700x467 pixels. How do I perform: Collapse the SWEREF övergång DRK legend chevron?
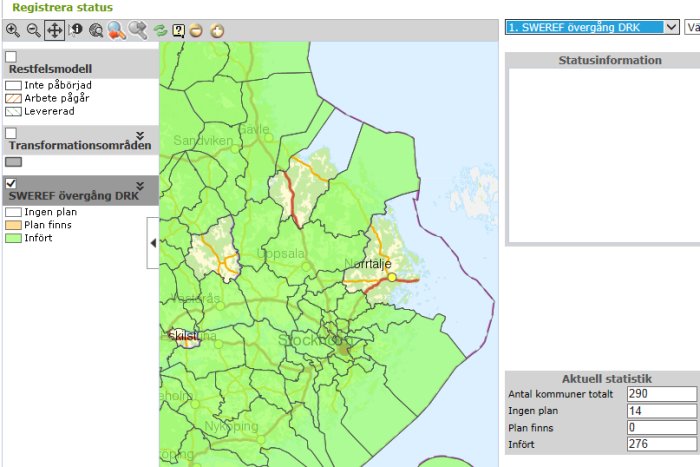click(x=140, y=186)
